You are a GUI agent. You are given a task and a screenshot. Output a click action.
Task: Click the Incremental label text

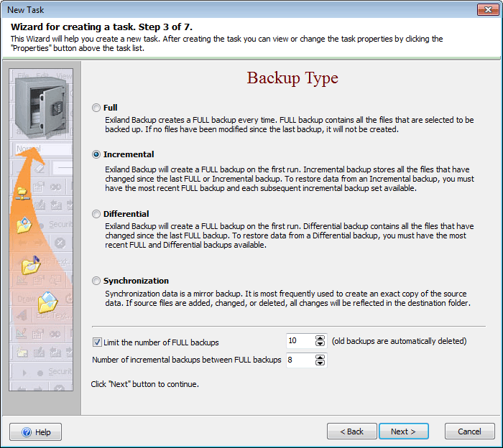pos(129,154)
